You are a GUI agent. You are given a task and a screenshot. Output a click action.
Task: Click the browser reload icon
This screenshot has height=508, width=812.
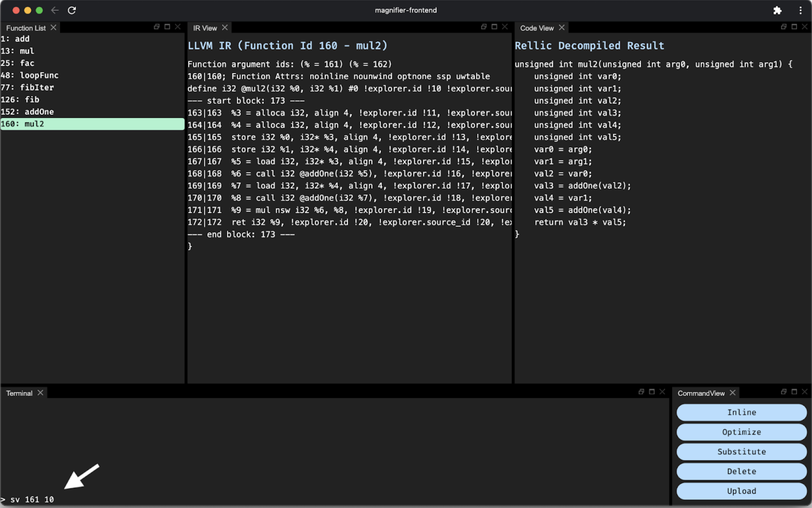(x=72, y=10)
